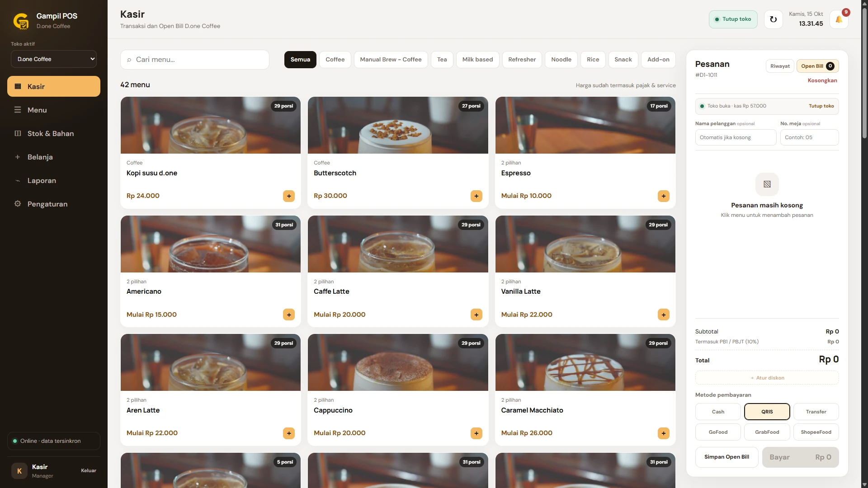Add Kopi susu d.one with plus icon

pyautogui.click(x=289, y=196)
